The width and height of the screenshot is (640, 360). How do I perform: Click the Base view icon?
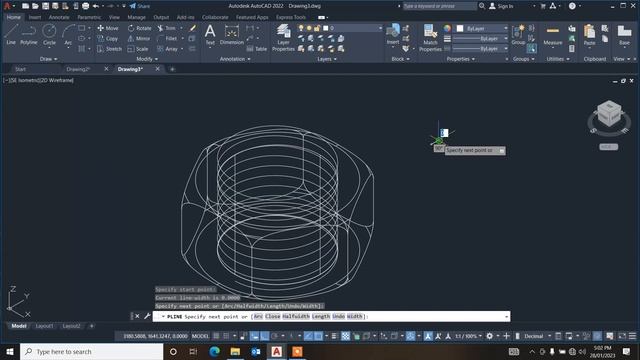tap(624, 35)
